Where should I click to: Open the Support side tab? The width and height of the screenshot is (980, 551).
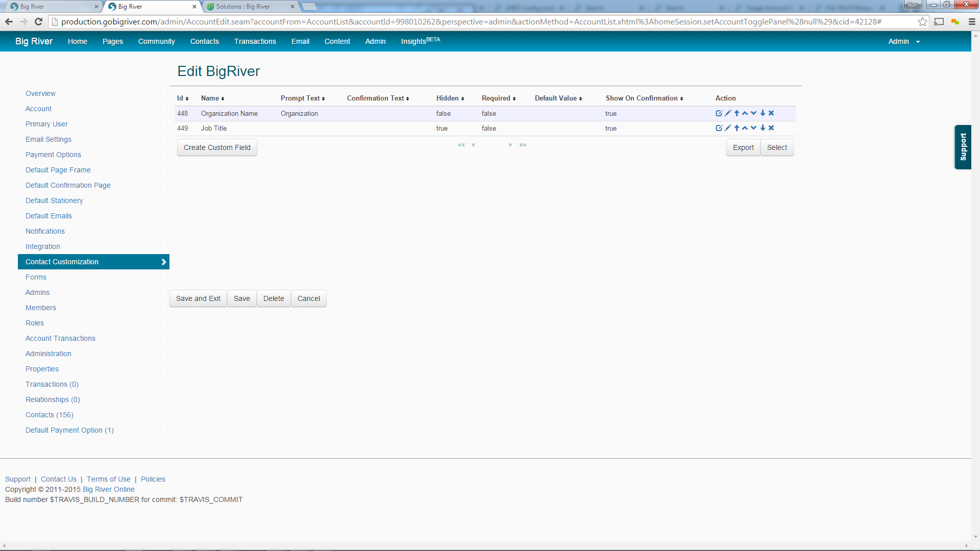pos(963,147)
